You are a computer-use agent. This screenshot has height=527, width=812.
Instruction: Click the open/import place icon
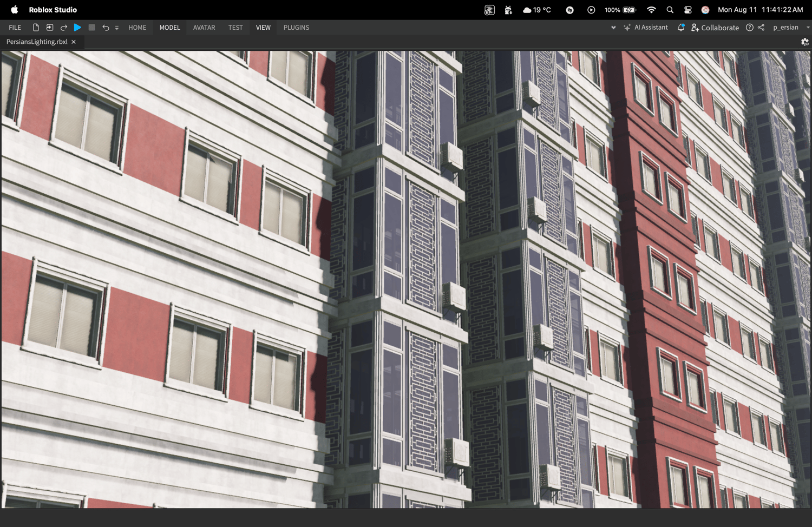pos(50,28)
